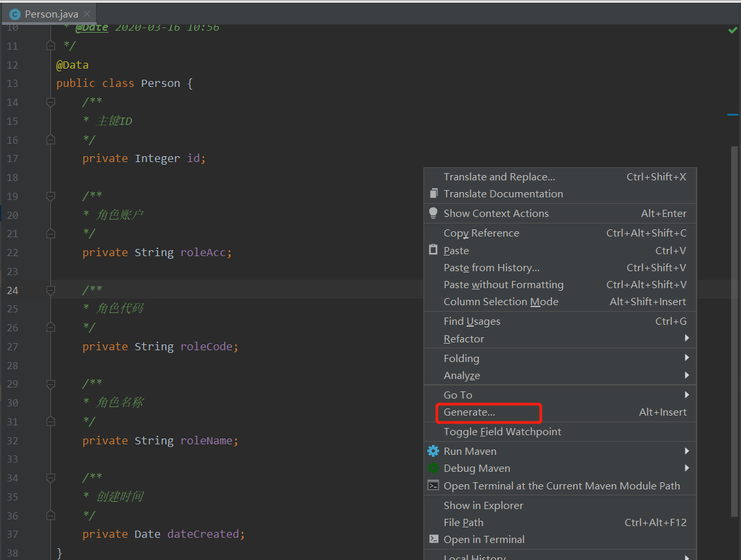The image size is (741, 560).
Task: Collapse the comment block at line 14
Action: tap(50, 102)
